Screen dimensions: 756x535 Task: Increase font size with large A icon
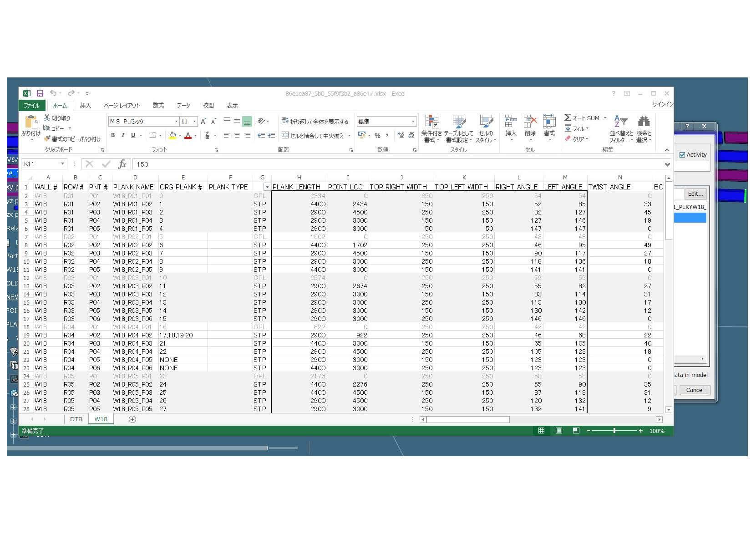[x=203, y=121]
